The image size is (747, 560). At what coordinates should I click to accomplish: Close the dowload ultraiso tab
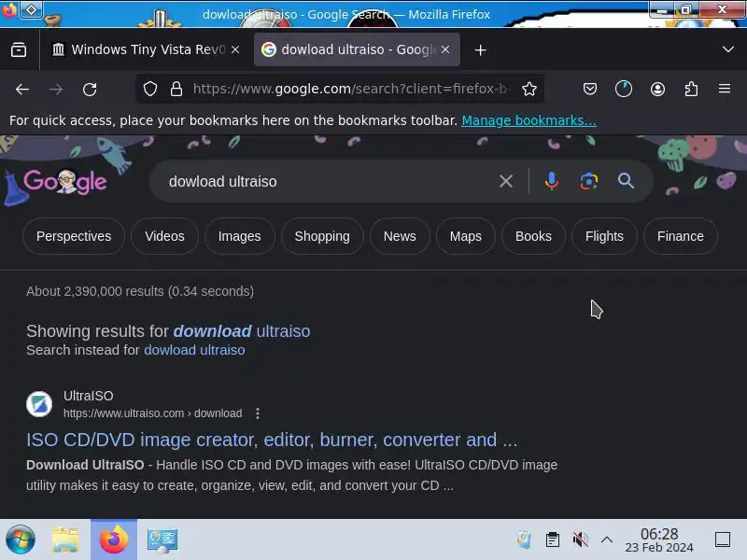445,49
